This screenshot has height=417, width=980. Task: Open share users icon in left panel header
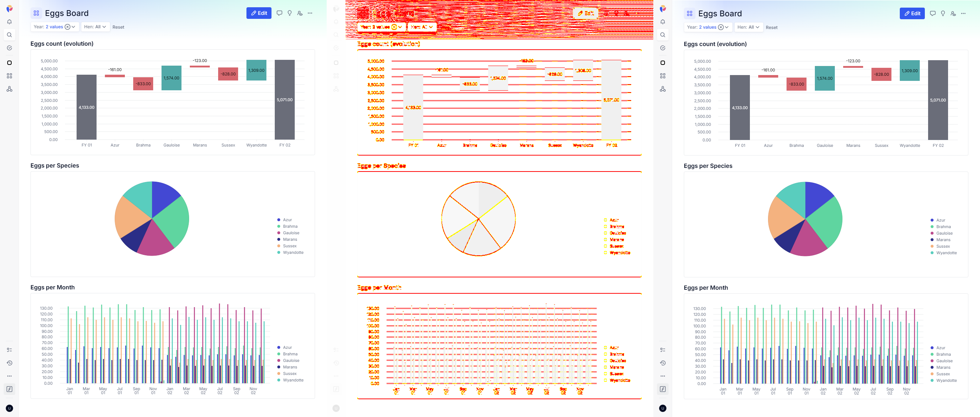point(300,13)
